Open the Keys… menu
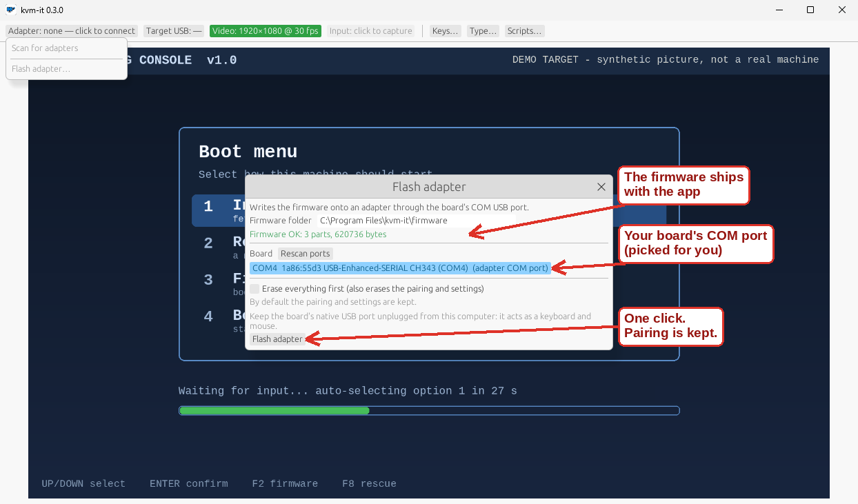 (x=445, y=31)
